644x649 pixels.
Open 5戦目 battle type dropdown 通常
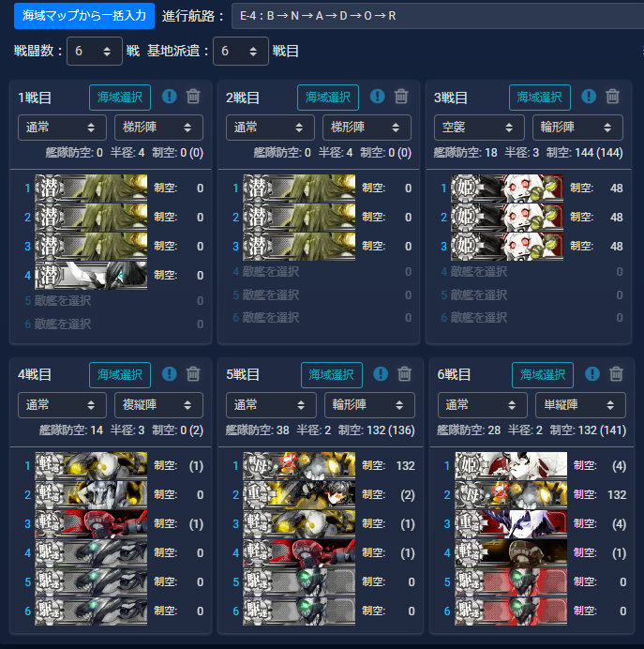coord(271,405)
